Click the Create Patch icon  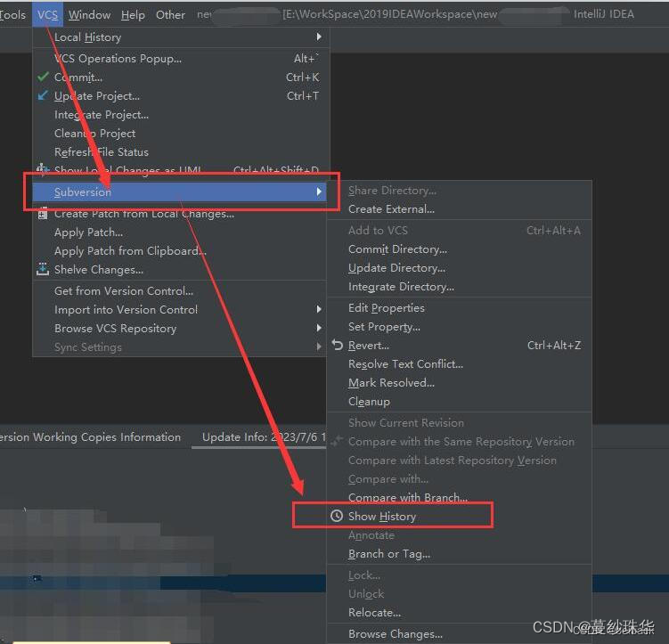coord(43,214)
